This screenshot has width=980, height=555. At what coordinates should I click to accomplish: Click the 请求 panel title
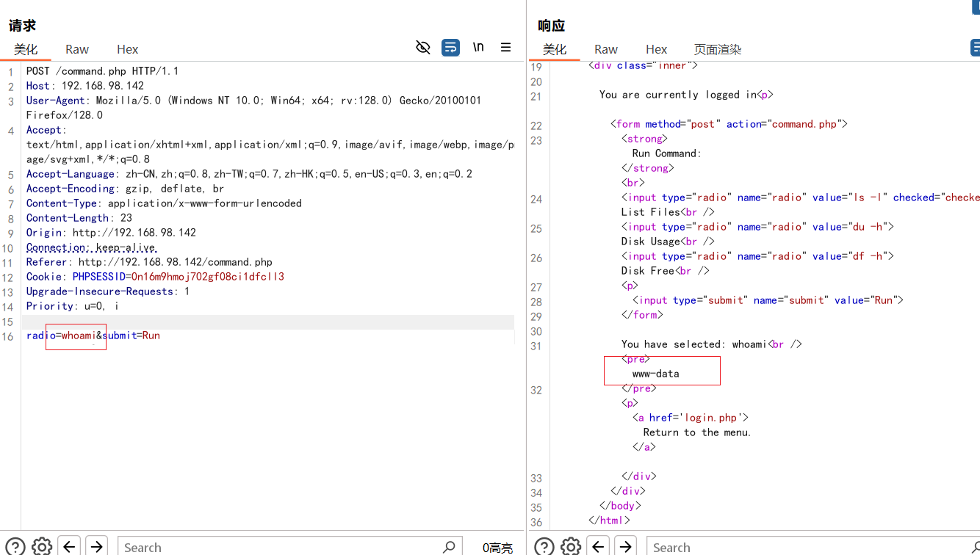click(x=22, y=26)
